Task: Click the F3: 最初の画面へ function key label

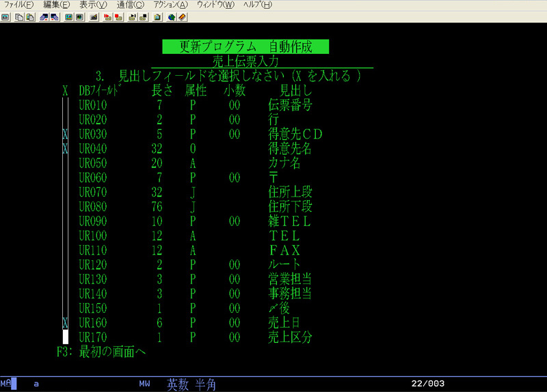Action: pyautogui.click(x=101, y=352)
